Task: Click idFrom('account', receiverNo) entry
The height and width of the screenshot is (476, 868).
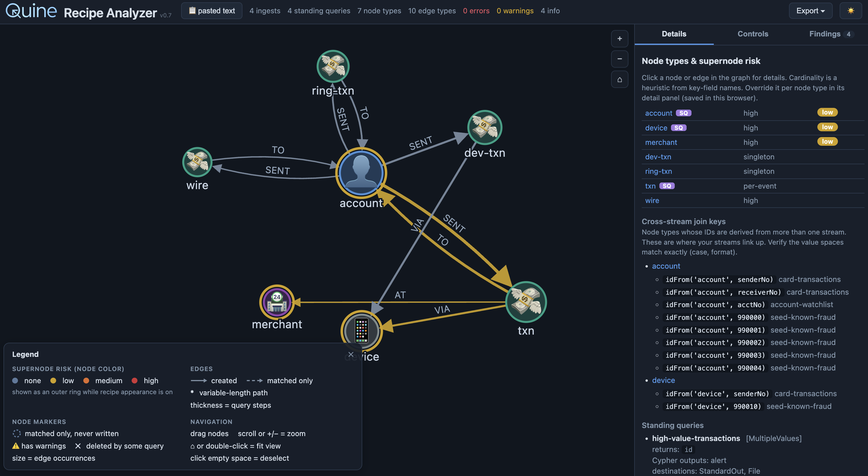Action: pos(723,292)
